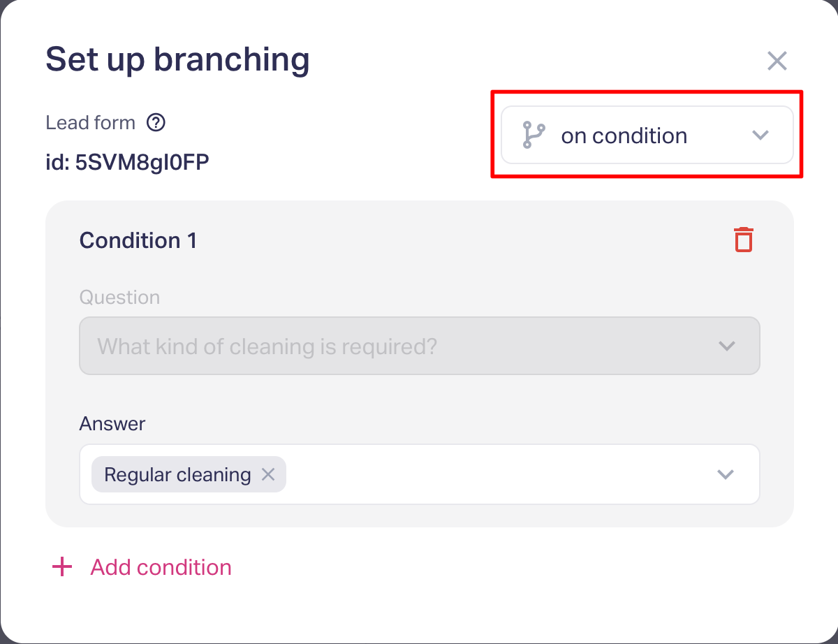This screenshot has height=644, width=838.
Task: Click the plus icon before Add condition
Action: pos(62,567)
